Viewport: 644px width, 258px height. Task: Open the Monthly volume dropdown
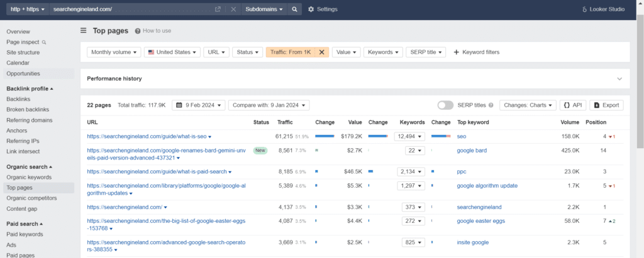click(114, 52)
